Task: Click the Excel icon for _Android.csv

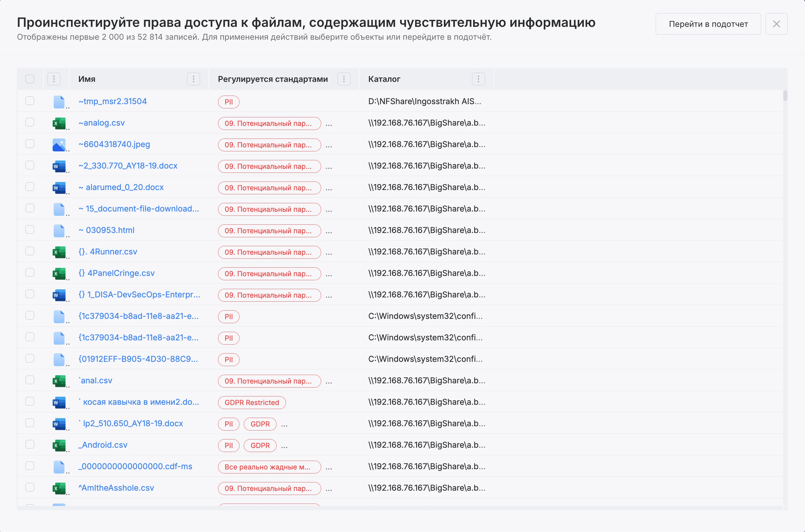Action: pyautogui.click(x=59, y=446)
